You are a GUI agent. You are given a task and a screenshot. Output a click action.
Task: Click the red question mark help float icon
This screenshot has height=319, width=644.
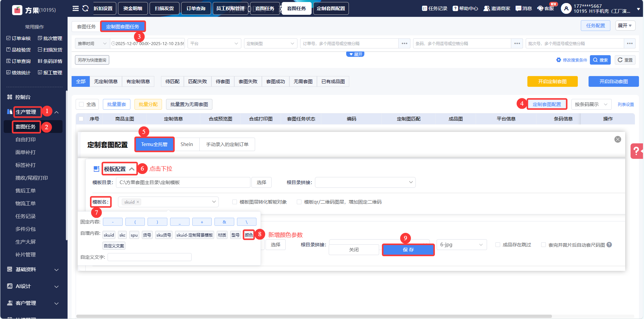tap(636, 151)
